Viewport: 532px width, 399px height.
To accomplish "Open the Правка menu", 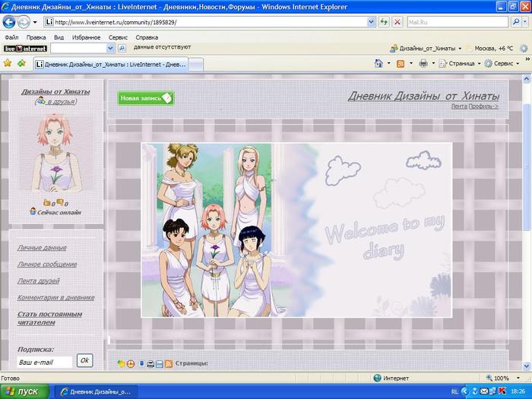I will 36,37.
